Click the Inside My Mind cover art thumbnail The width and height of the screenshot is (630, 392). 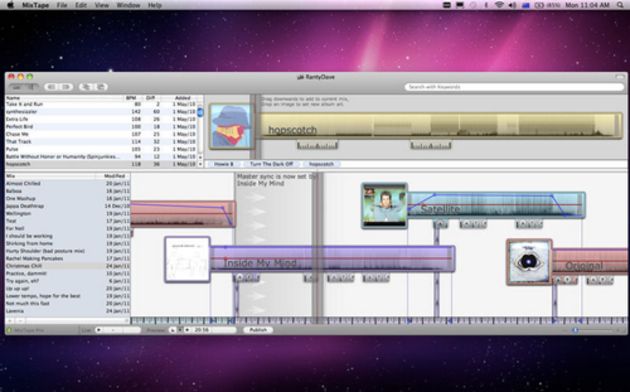[x=187, y=259]
